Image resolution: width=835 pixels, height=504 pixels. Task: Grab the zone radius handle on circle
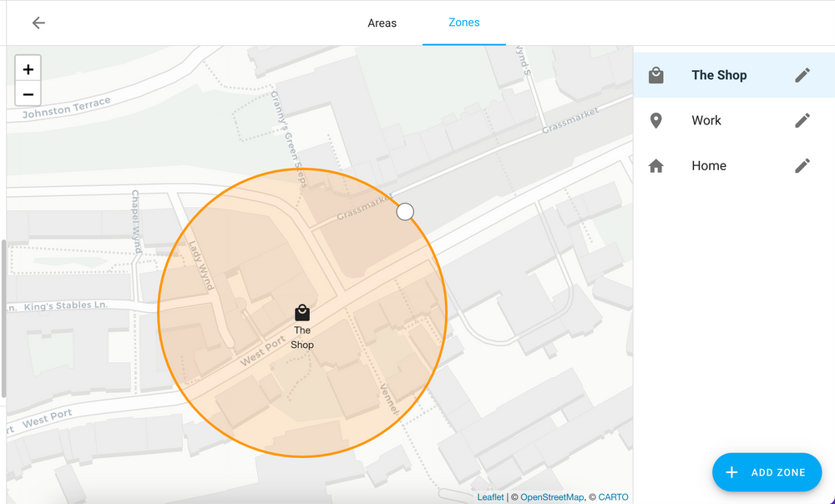coord(405,212)
